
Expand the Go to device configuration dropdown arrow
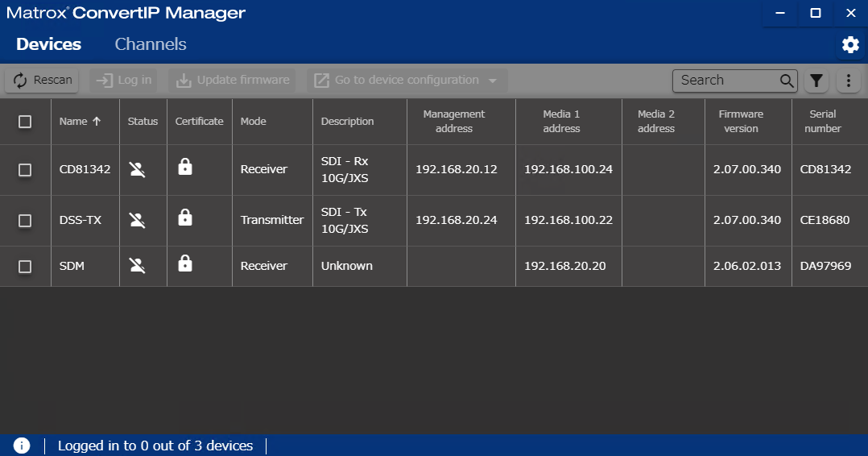coord(493,81)
